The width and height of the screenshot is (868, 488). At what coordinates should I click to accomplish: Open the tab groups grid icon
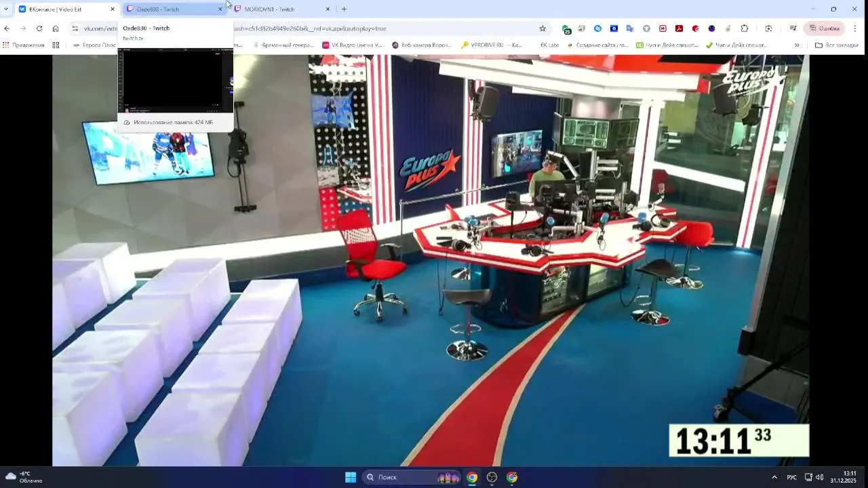pos(56,45)
